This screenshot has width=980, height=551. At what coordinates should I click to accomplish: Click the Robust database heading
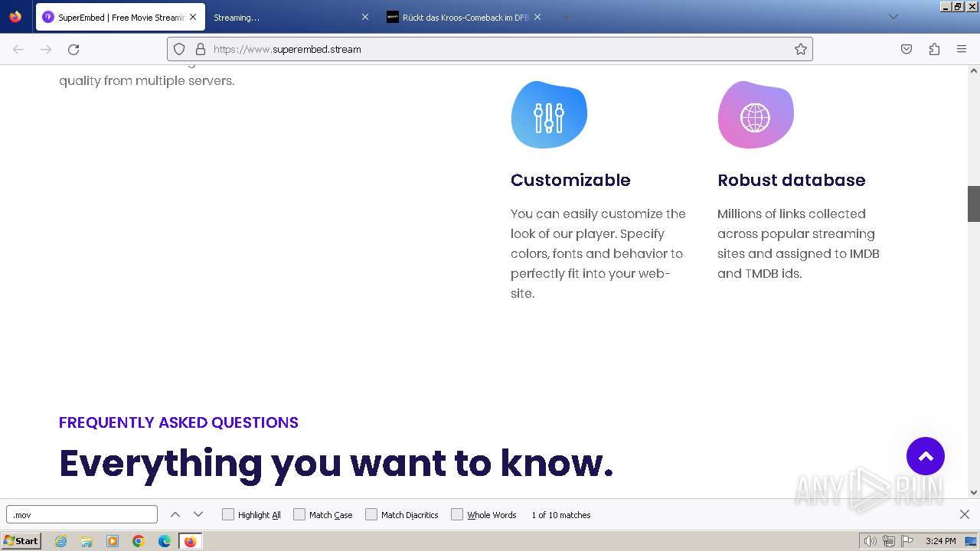[x=791, y=181]
